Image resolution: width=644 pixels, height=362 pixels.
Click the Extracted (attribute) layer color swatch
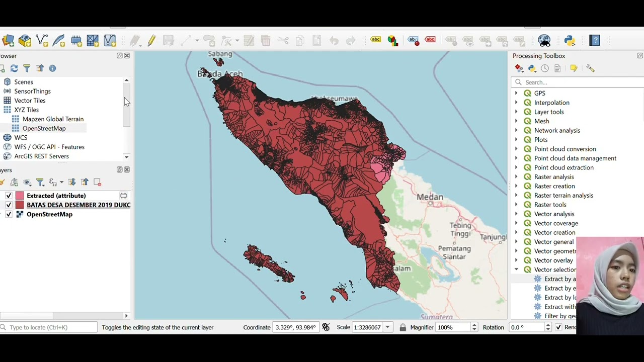click(20, 196)
